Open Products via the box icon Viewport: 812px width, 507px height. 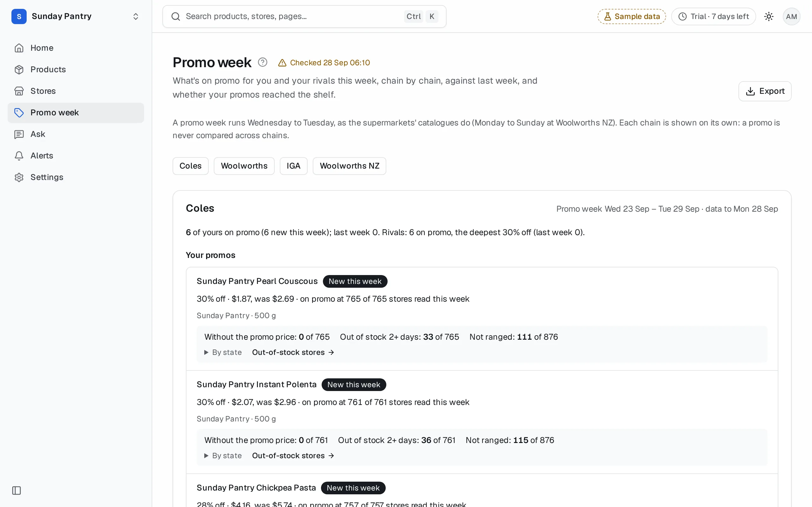(19, 69)
